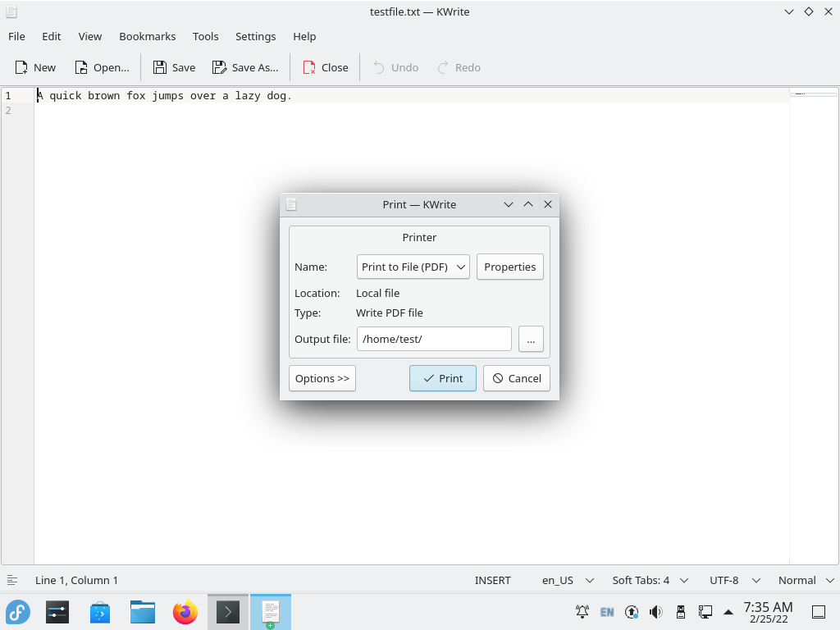The height and width of the screenshot is (630, 840).
Task: Launch Firefox from the taskbar
Action: (185, 612)
